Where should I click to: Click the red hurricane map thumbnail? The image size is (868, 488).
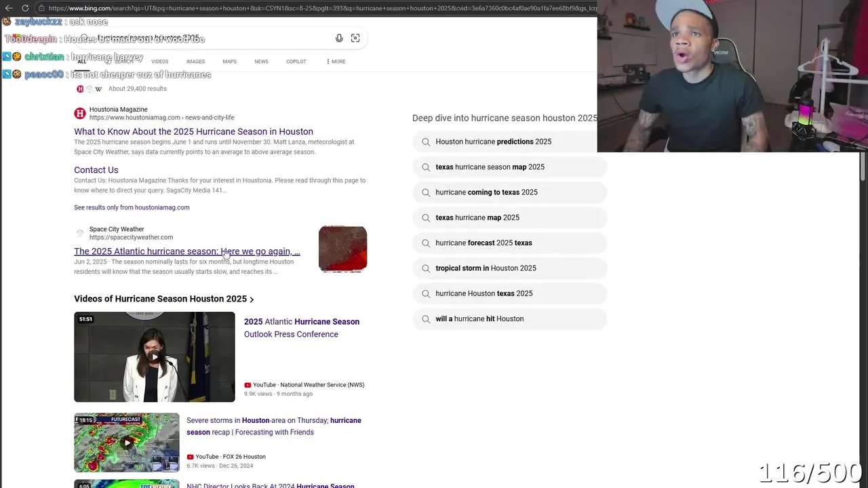342,249
